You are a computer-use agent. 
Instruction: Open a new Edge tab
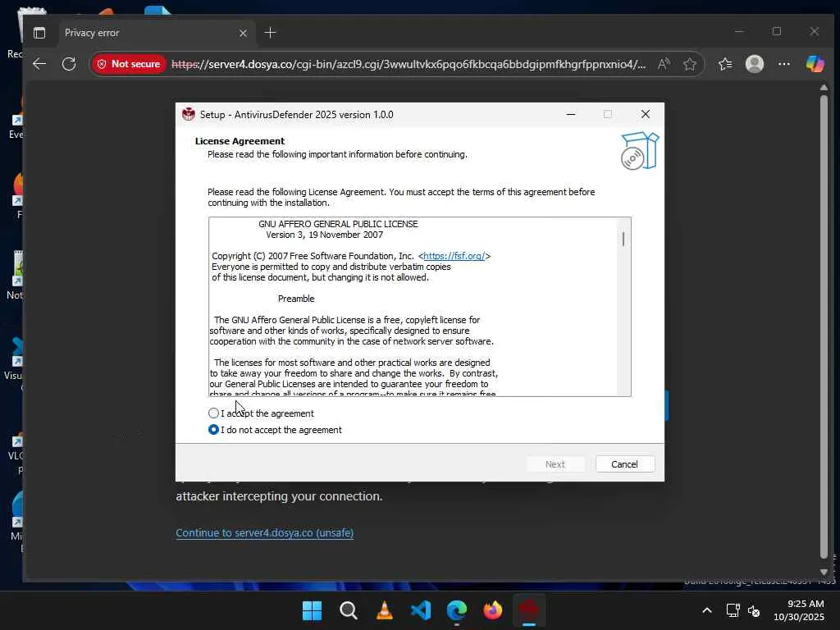(x=270, y=33)
